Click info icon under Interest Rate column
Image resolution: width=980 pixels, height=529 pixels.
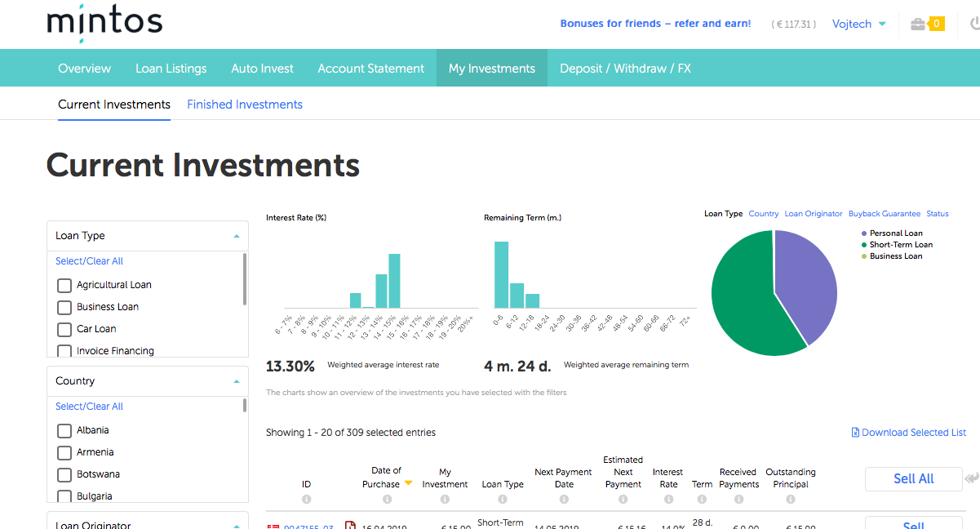pyautogui.click(x=668, y=500)
